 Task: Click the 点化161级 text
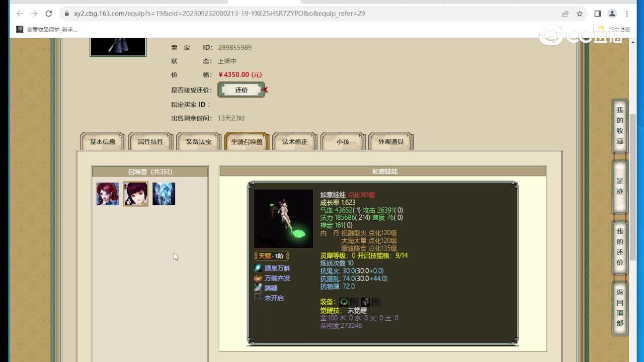(361, 195)
